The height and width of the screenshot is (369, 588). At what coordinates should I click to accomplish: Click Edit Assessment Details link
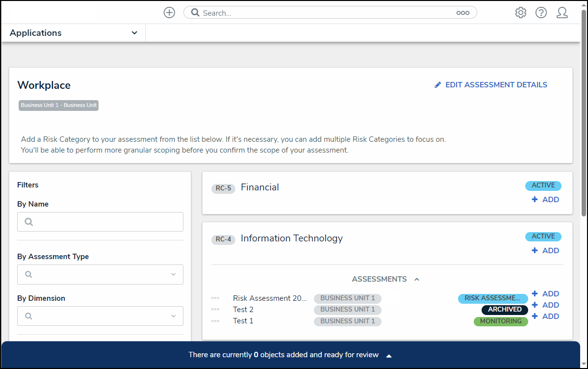coord(491,85)
